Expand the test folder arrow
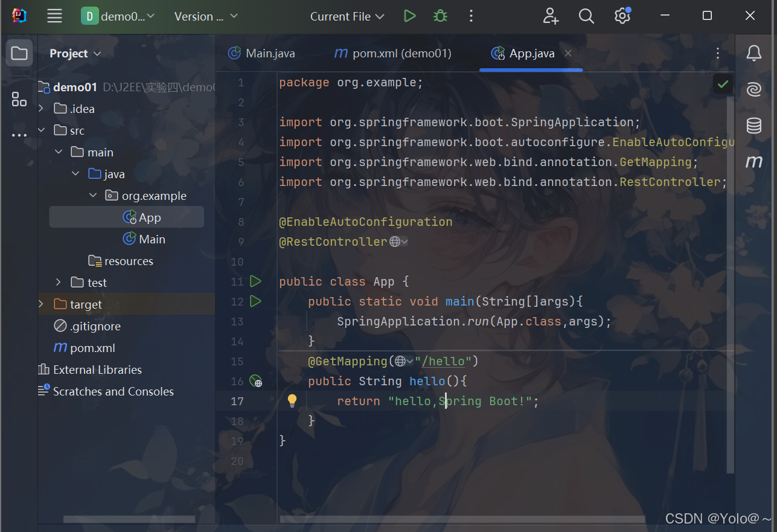Viewport: 777px width, 532px height. tap(59, 283)
